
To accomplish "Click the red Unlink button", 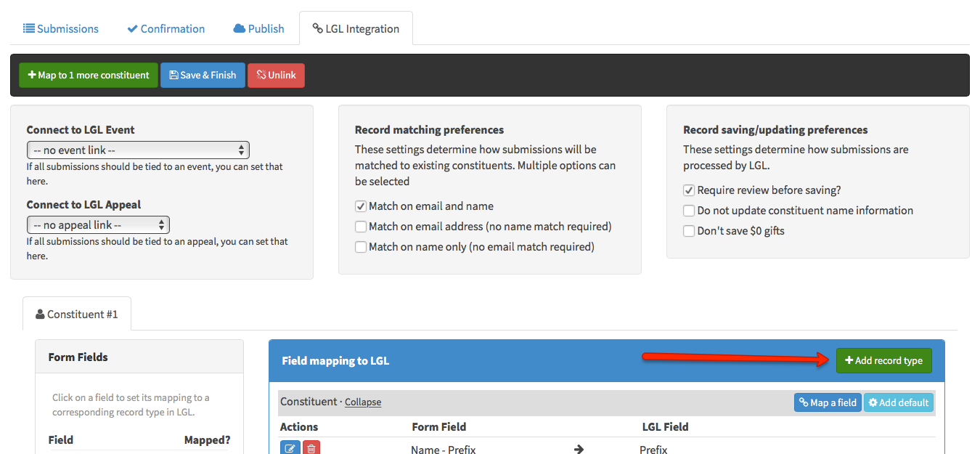I will point(277,76).
